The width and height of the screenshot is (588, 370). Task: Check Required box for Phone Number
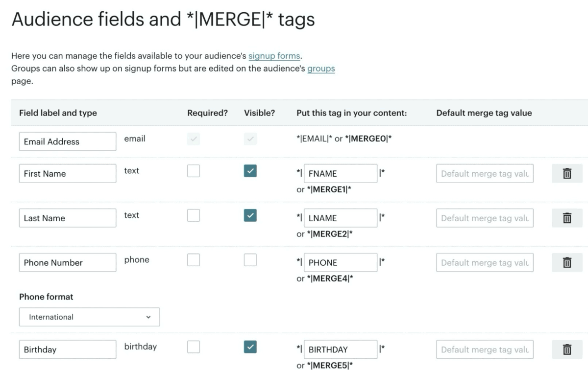(194, 260)
